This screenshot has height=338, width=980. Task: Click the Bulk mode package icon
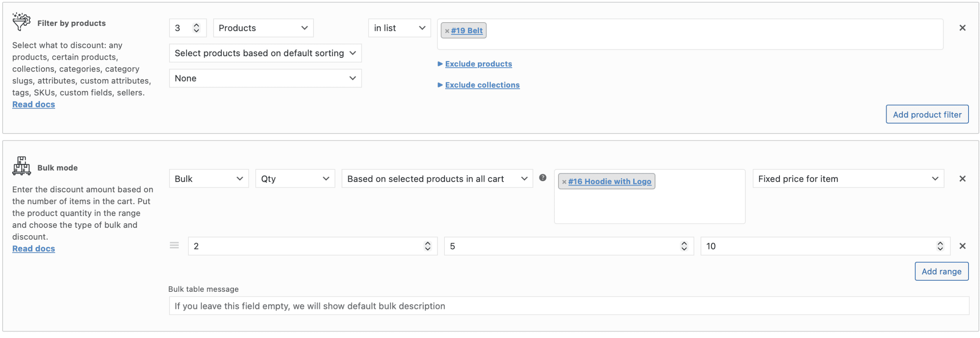21,166
